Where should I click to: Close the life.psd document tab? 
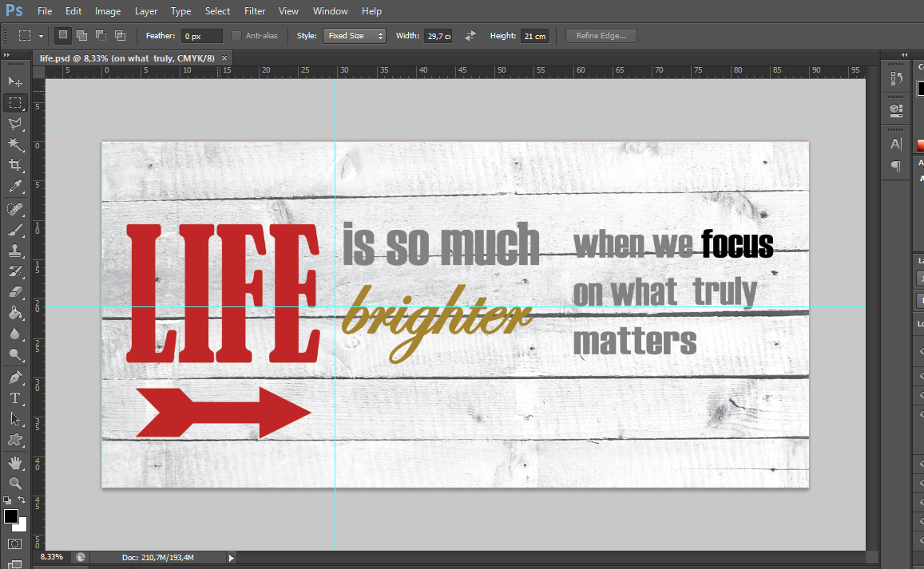tap(224, 57)
